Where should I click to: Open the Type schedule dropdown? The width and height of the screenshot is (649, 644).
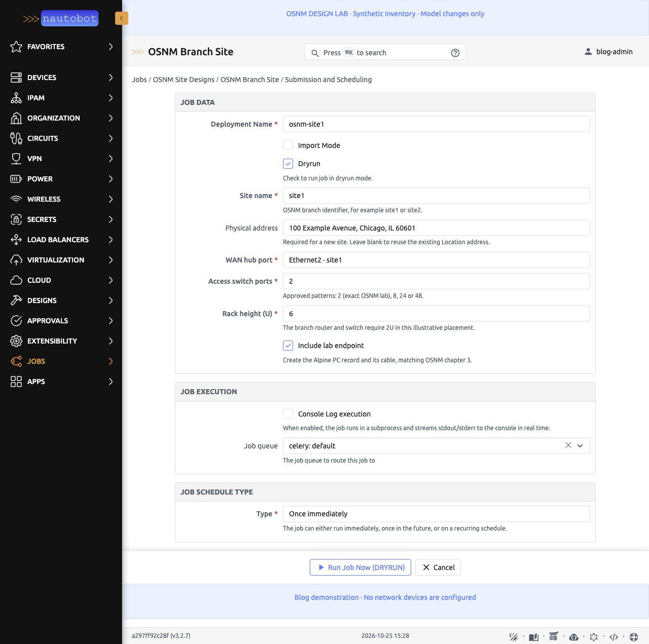pos(437,514)
